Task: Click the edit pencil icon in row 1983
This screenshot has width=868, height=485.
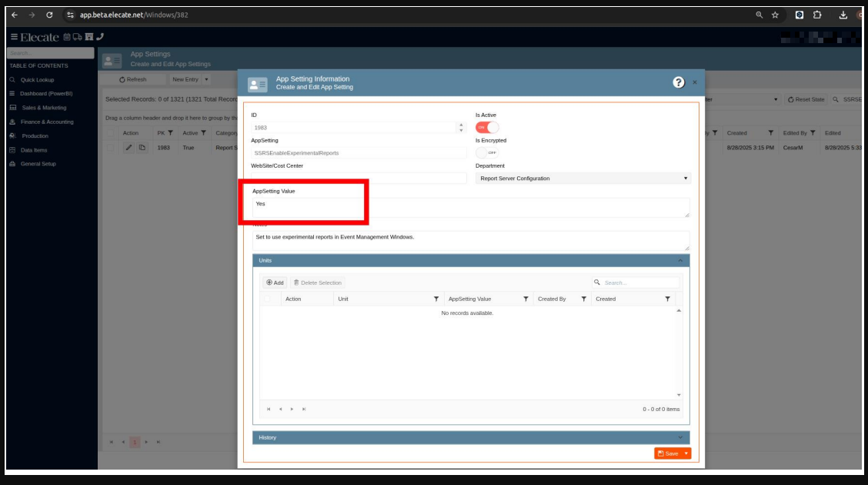Action: (x=129, y=148)
